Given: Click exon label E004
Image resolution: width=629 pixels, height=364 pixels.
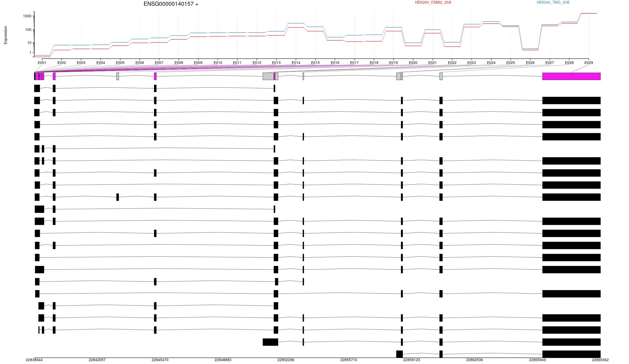Looking at the screenshot, I should (101, 63).
